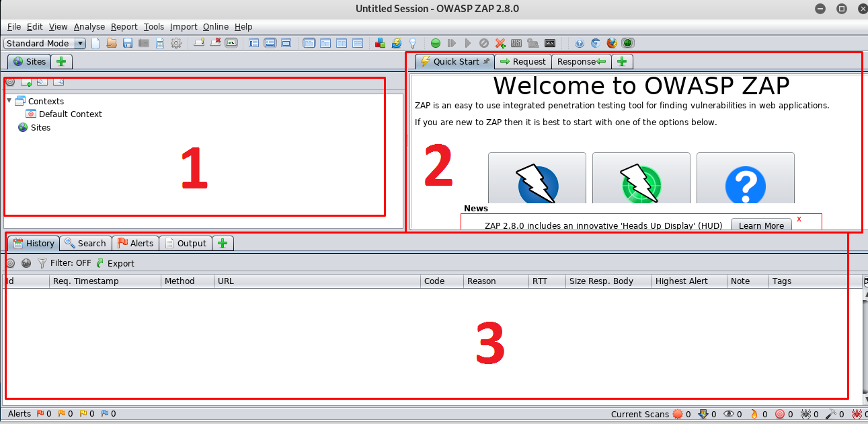Screen dimensions: 868x424
Task: Launch browser with the Firefox icon
Action: click(612, 43)
